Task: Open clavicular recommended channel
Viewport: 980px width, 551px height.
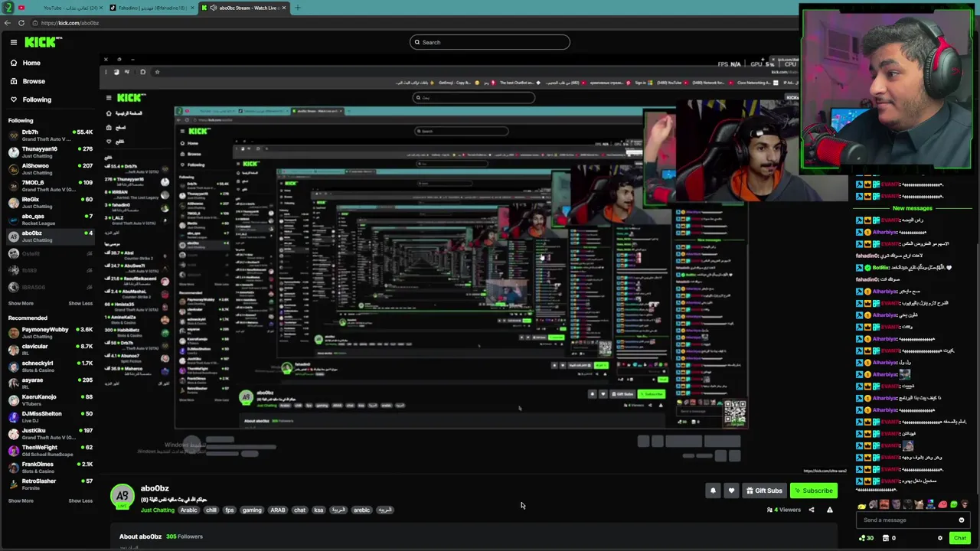Action: click(49, 349)
